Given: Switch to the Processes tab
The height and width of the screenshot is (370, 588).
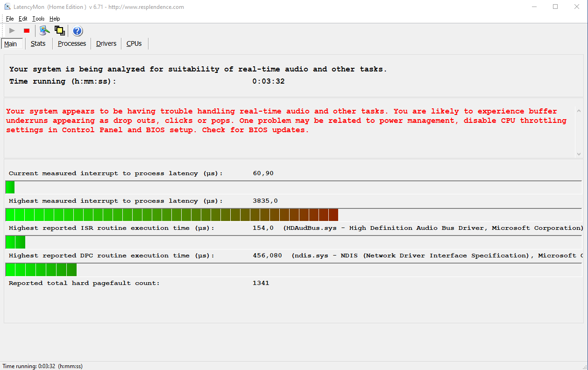Looking at the screenshot, I should [x=72, y=43].
